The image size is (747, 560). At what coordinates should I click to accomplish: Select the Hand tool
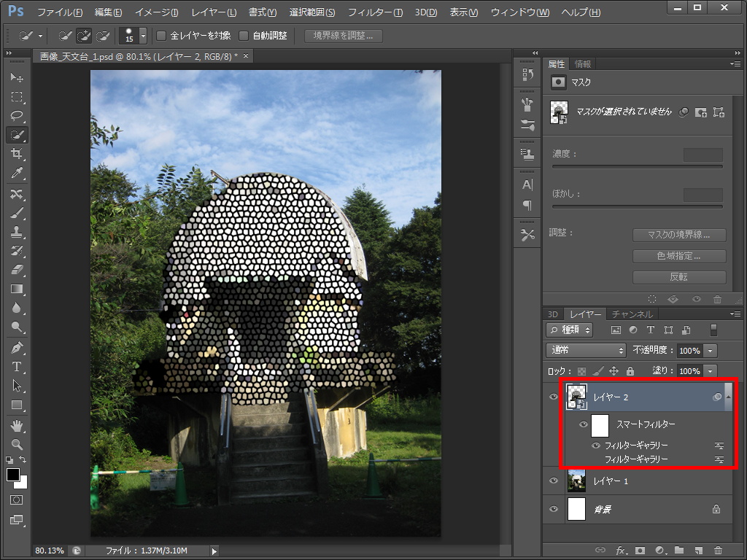(17, 425)
